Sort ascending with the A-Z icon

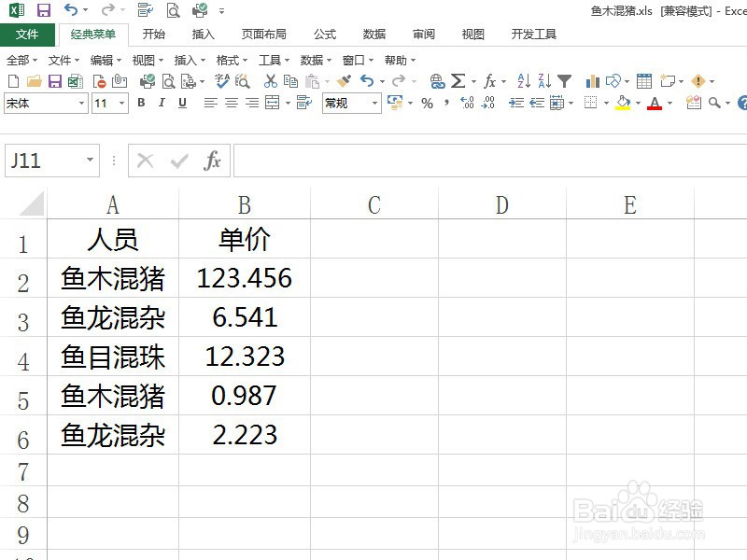(x=523, y=81)
